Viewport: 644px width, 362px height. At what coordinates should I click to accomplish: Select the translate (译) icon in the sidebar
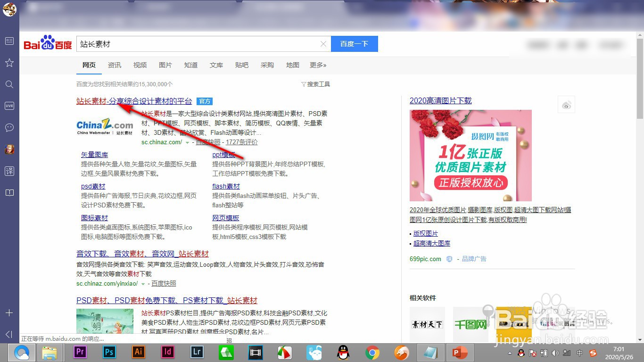coord(9,171)
